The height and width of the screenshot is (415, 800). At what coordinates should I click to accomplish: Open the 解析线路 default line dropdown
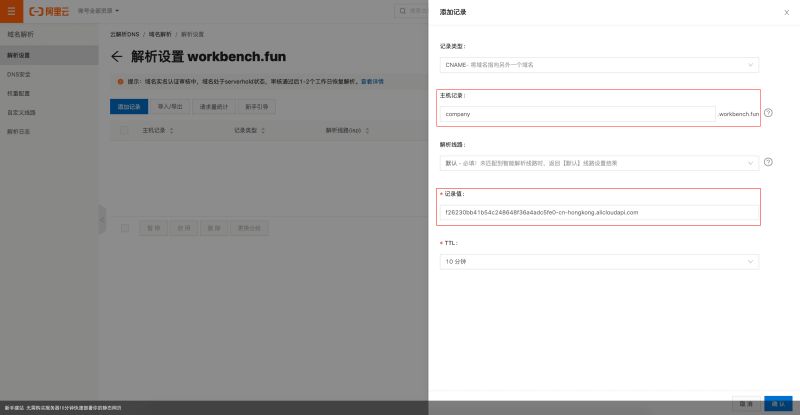599,163
